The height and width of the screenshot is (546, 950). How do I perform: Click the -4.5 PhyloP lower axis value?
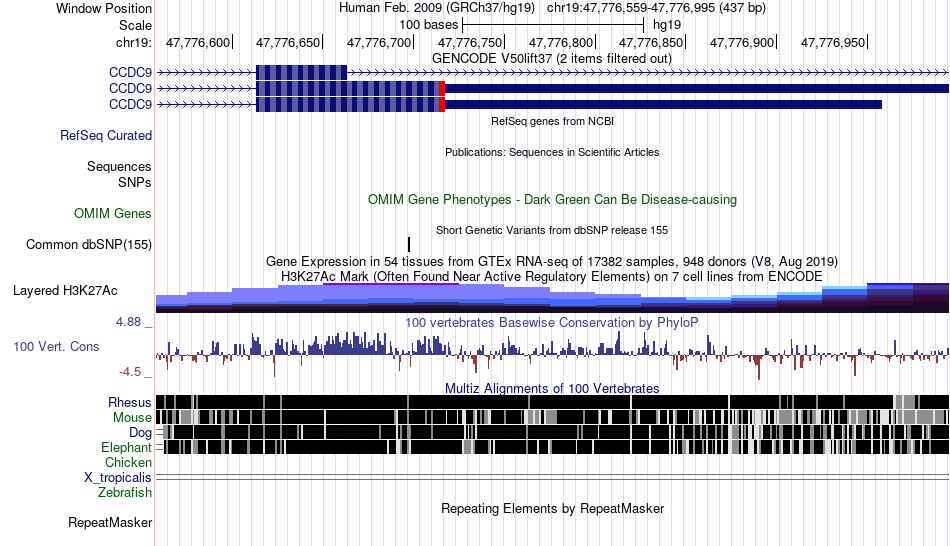tap(130, 371)
